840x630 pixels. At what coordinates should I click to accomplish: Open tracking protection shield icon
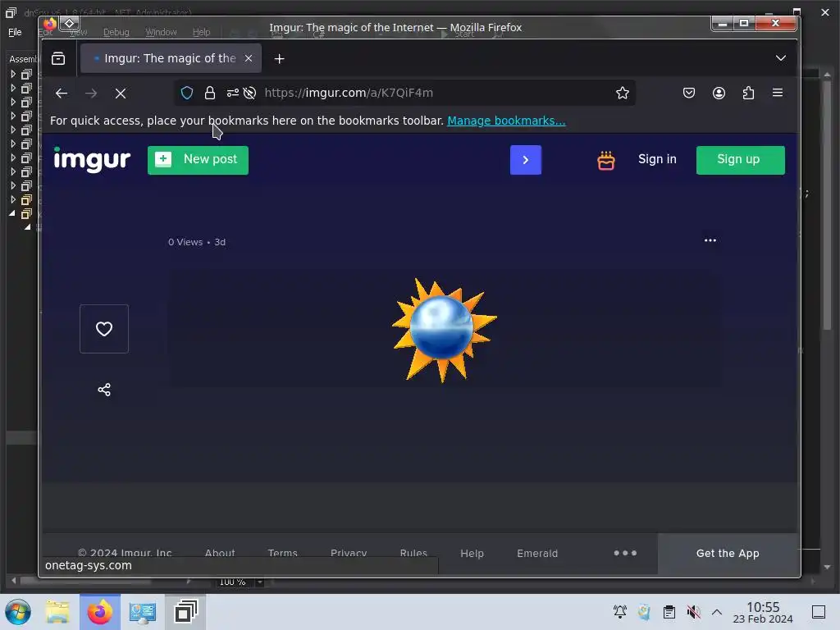[x=187, y=94]
